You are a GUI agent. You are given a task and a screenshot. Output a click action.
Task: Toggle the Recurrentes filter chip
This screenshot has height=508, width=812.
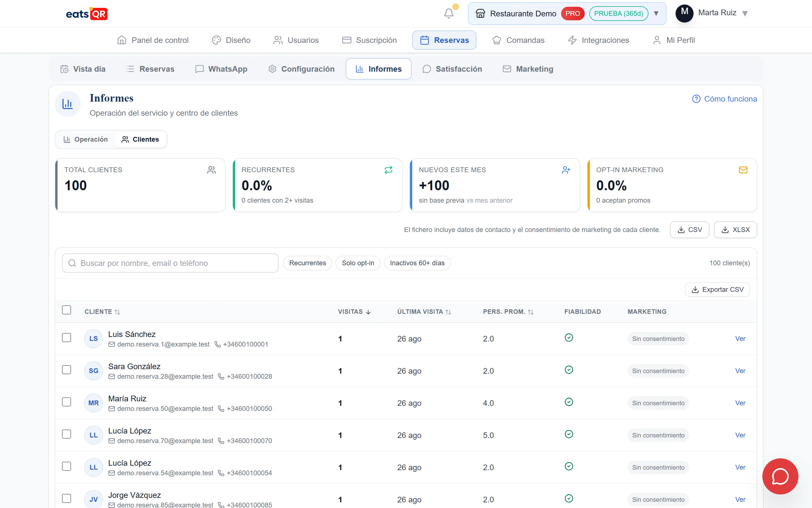pyautogui.click(x=307, y=263)
